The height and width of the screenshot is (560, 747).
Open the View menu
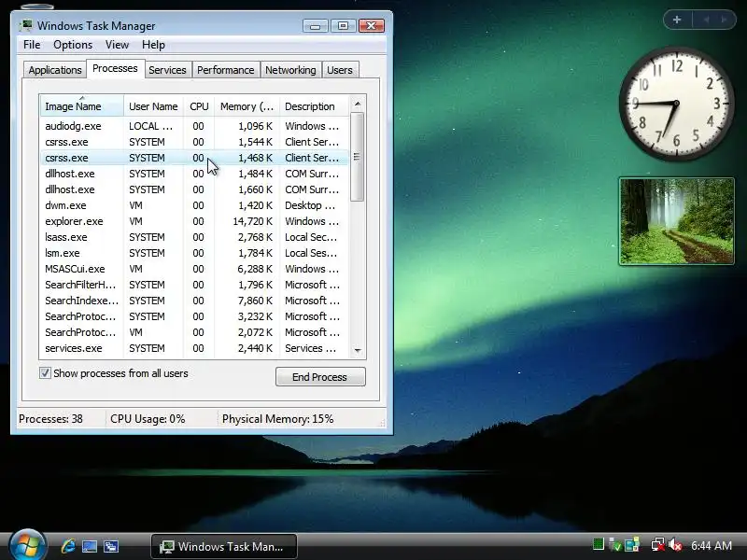click(117, 45)
